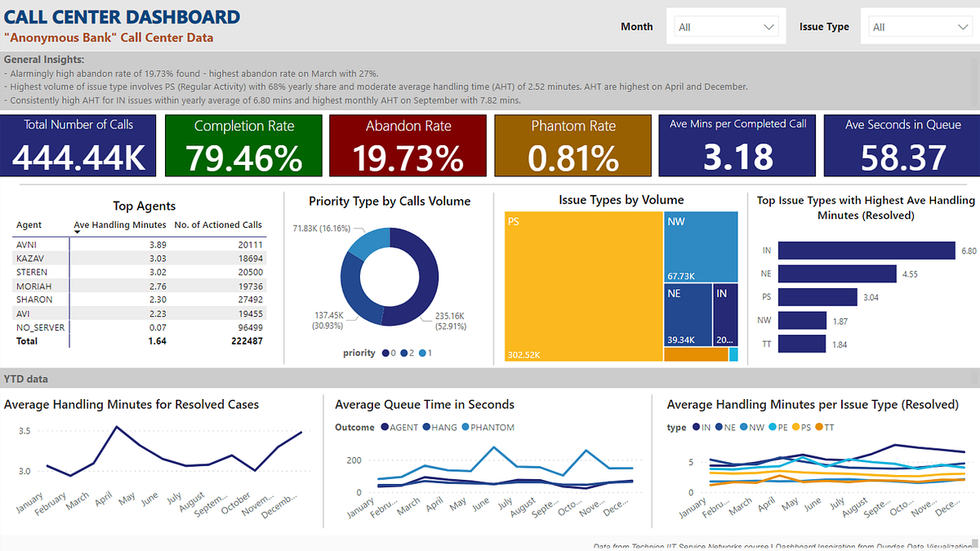Open the Issue Type filter dropdown

pos(920,25)
